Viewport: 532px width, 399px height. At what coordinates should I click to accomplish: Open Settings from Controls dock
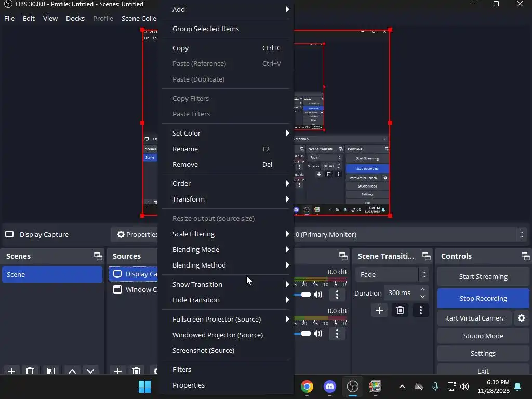tap(483, 353)
